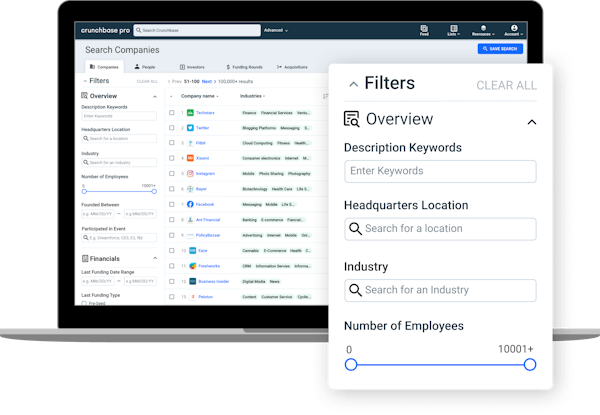Collapse the Financials section chevron
The image size is (600, 415).
pos(155,259)
